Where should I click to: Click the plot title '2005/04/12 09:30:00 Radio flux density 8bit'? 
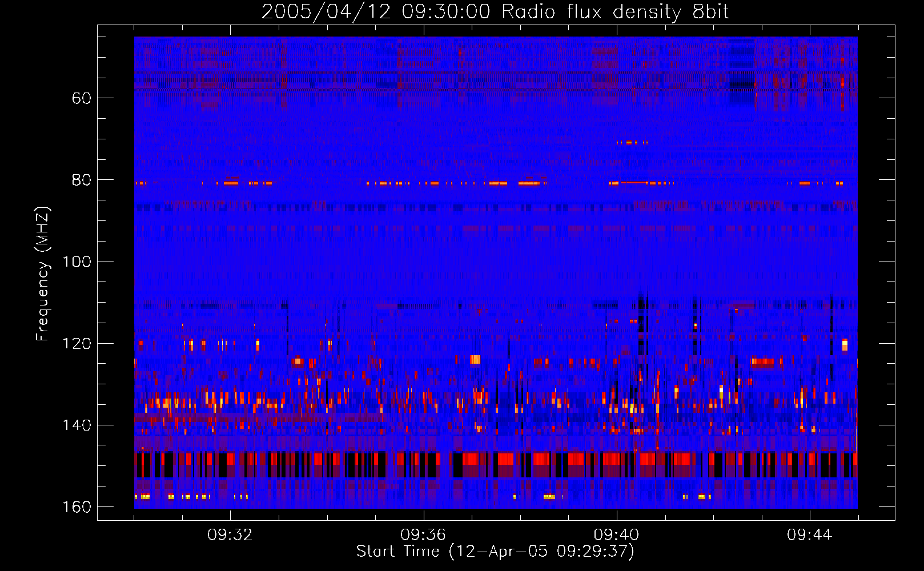pyautogui.click(x=495, y=12)
